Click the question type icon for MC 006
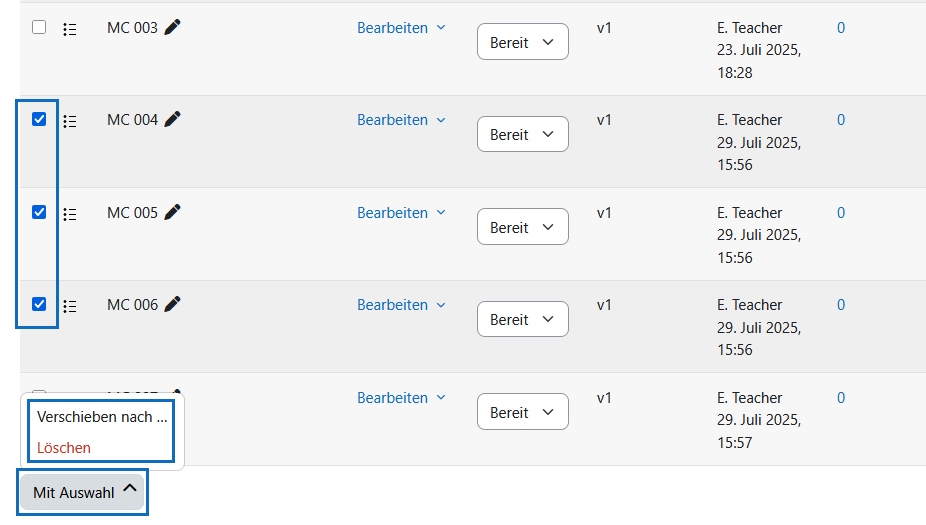 70,305
